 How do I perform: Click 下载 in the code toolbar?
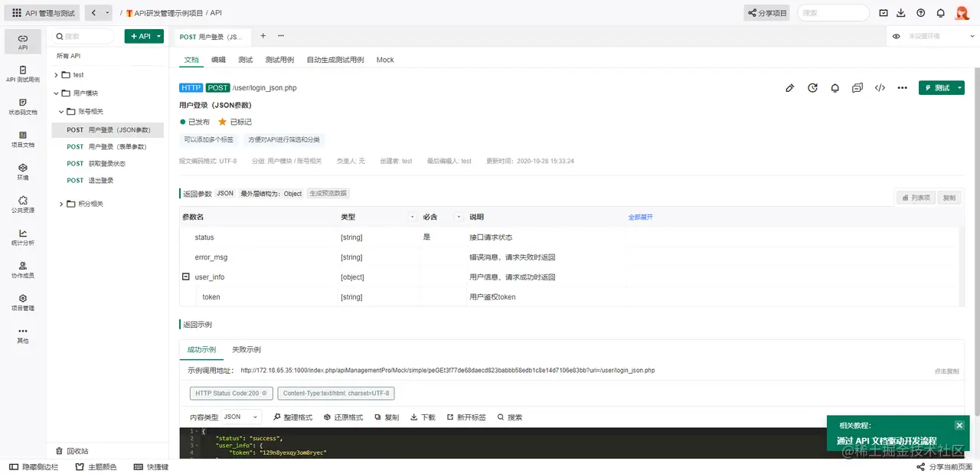point(423,417)
